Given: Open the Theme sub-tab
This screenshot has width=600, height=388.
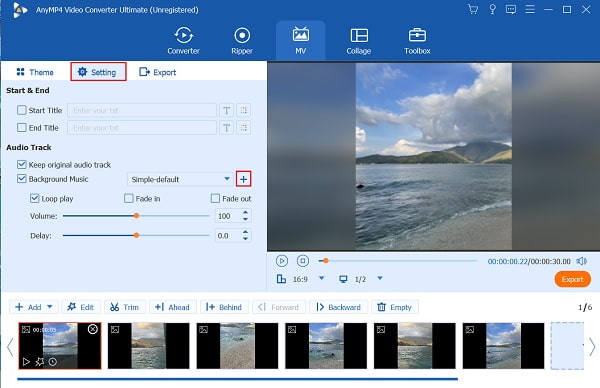Looking at the screenshot, I should tap(35, 72).
